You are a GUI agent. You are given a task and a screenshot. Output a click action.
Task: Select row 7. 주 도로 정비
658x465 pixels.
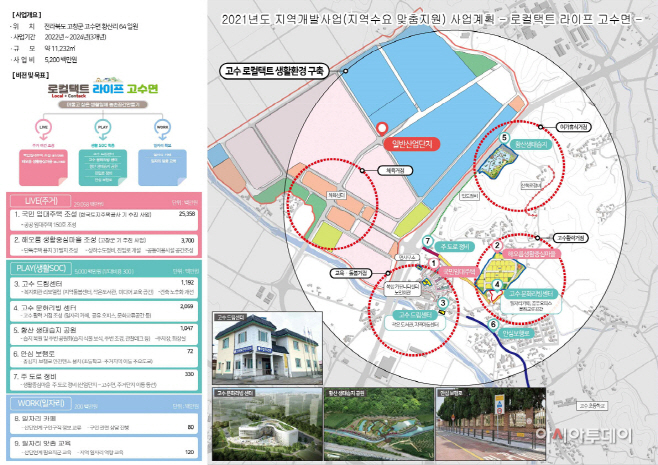[x=104, y=380]
